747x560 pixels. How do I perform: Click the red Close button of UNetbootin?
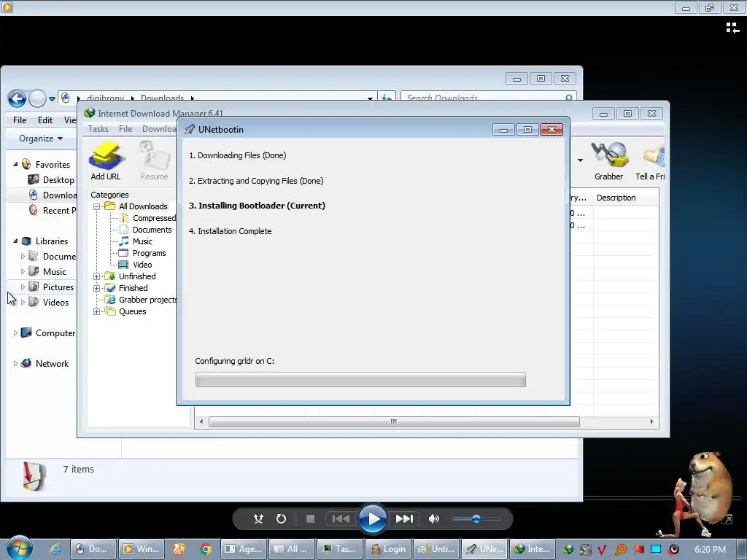[551, 130]
